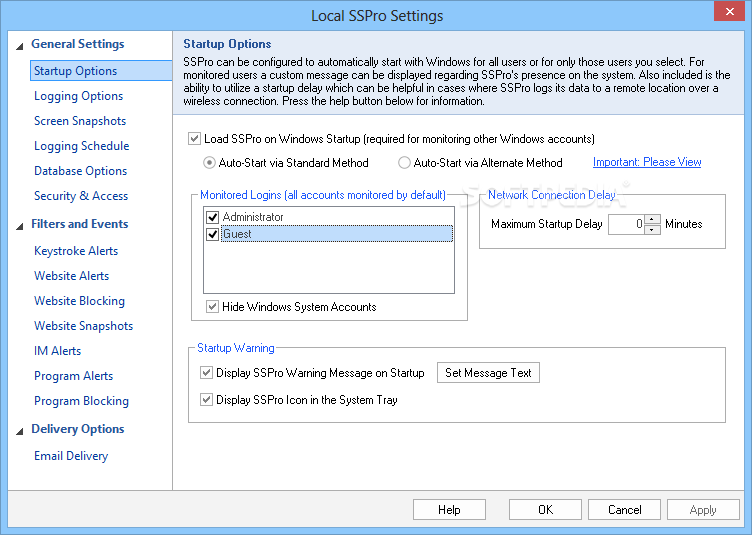The height and width of the screenshot is (535, 752).
Task: Select the Administrator row in Monitored Logins
Action: [337, 217]
